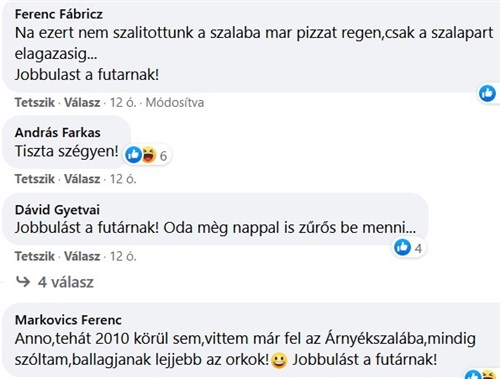Open the like reaction on András Farkas's comment
This screenshot has height=379, width=500.
point(133,155)
